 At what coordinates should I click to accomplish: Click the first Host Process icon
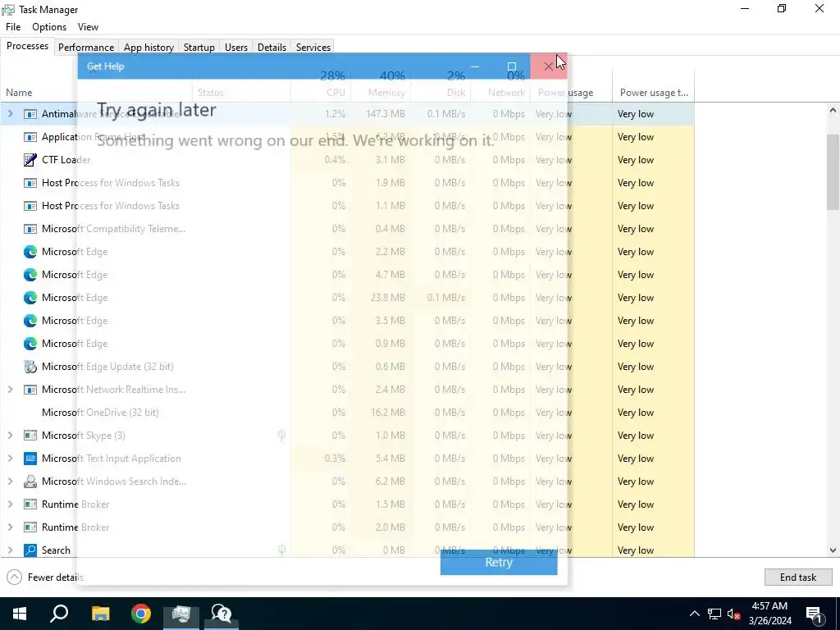point(30,183)
